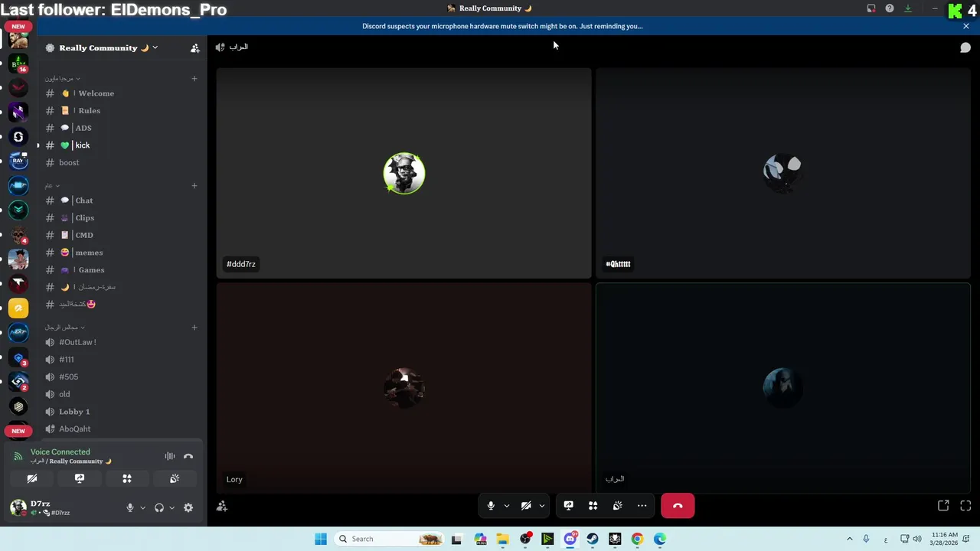Leave the call with red disconnect button
The width and height of the screenshot is (980, 551).
678,506
